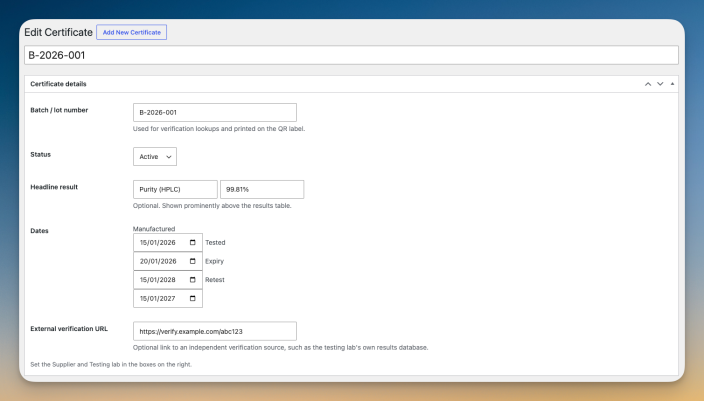Click the Retest date label
This screenshot has width=704, height=401.
(x=215, y=280)
